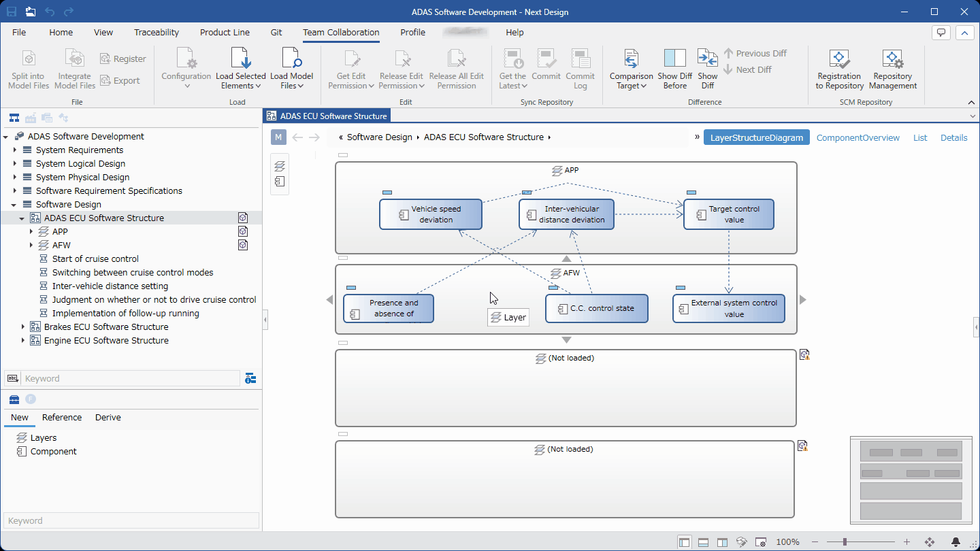Switch to the Traceability ribbon tab

[157, 32]
